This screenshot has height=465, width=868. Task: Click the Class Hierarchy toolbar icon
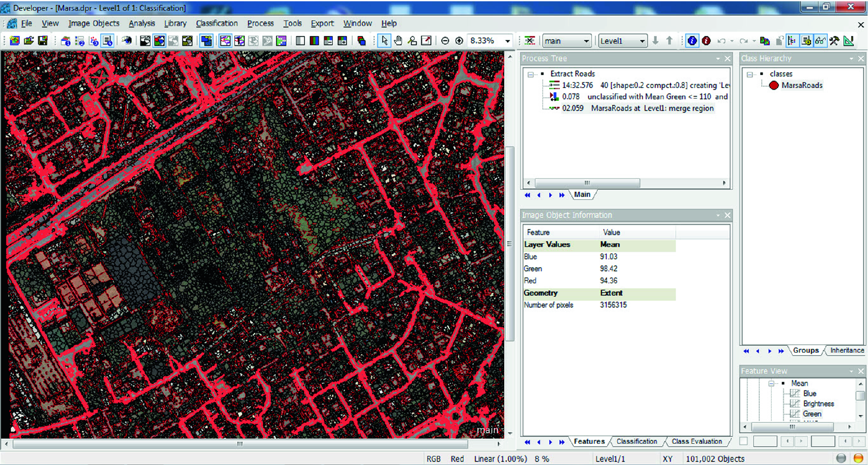point(791,41)
